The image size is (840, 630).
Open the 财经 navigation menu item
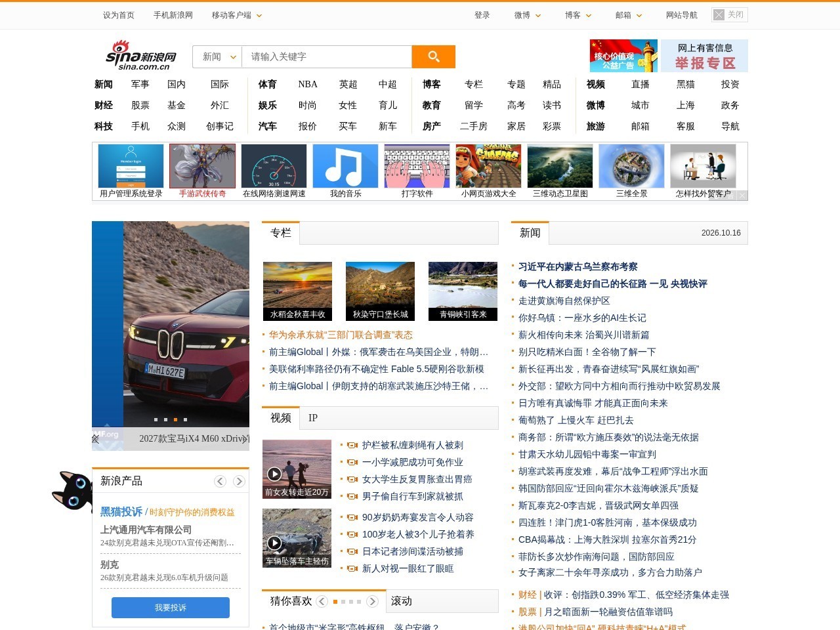click(x=104, y=106)
